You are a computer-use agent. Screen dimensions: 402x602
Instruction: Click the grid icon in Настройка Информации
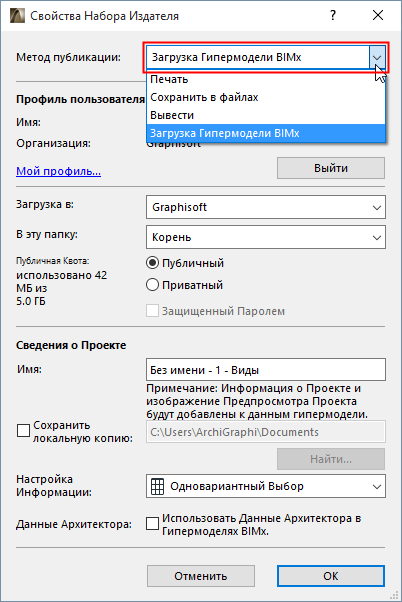[157, 486]
